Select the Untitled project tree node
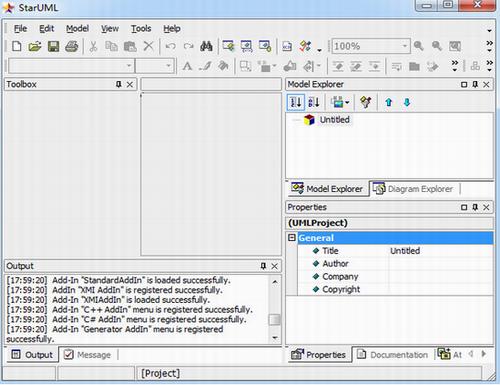The width and height of the screenshot is (500, 385). 335,120
